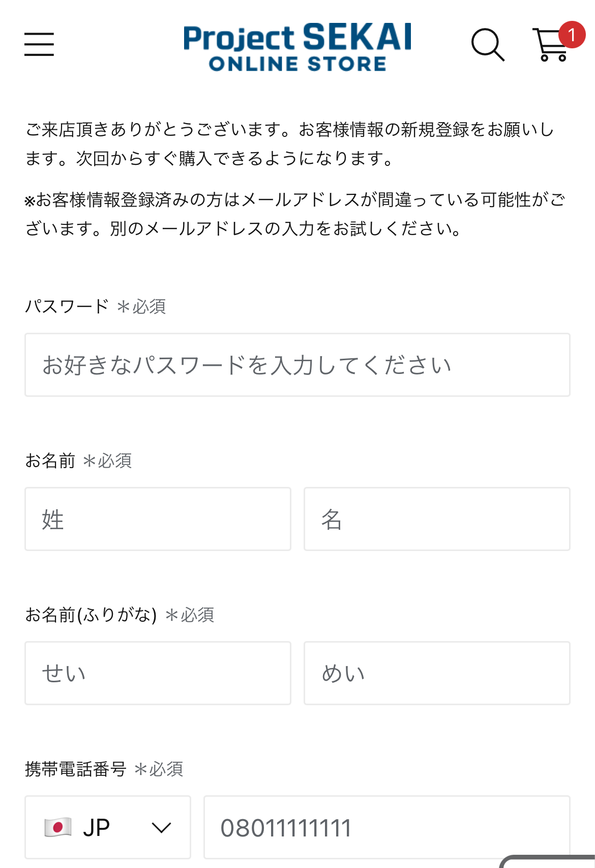Tap the red cart item count badge
The width and height of the screenshot is (595, 868).
tap(572, 35)
